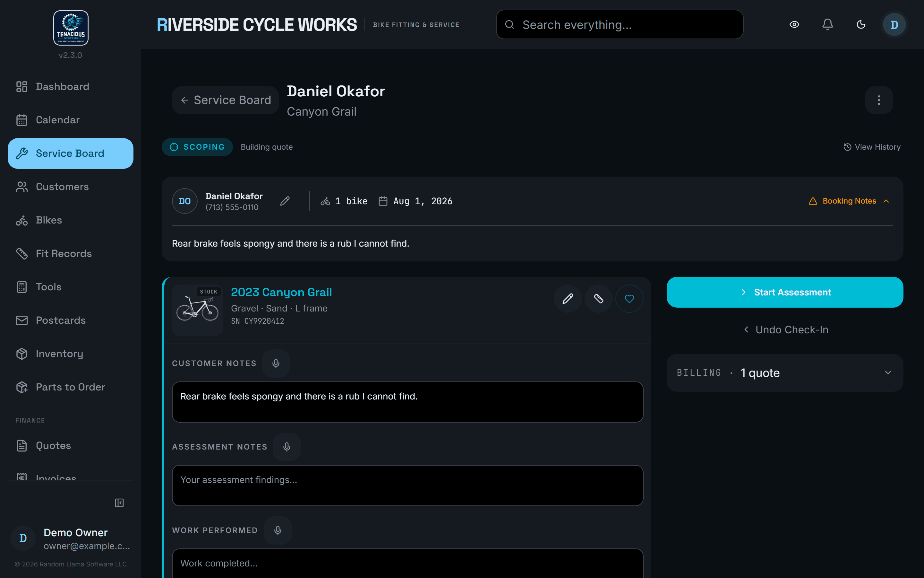Viewport: 924px width, 578px height.
Task: Open Inventory from sidebar
Action: point(71,354)
